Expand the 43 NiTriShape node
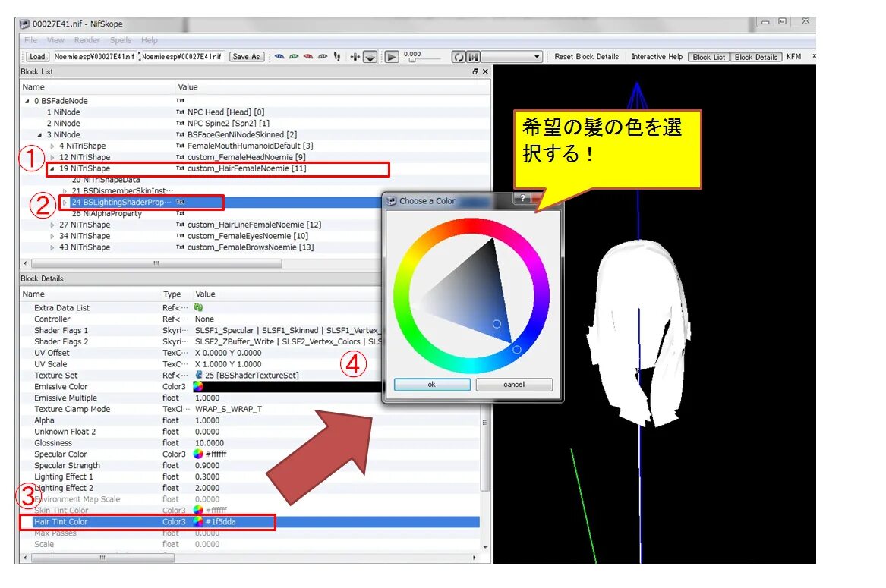 [x=52, y=247]
